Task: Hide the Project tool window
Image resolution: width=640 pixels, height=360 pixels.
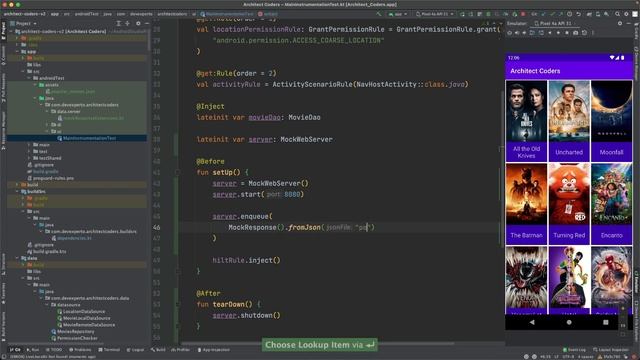Action: click(147, 23)
